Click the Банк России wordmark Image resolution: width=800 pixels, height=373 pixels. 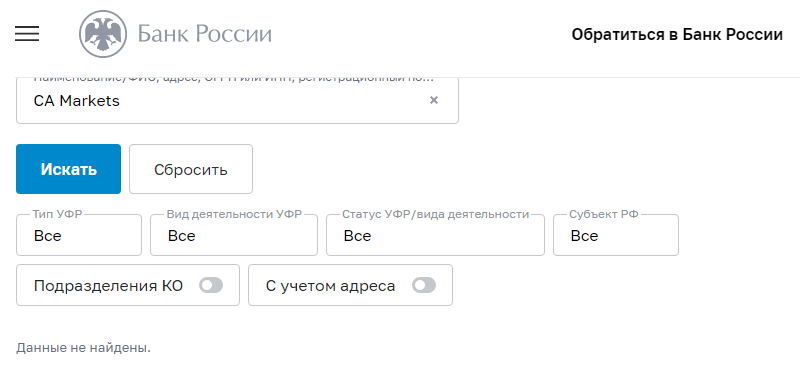(x=205, y=34)
